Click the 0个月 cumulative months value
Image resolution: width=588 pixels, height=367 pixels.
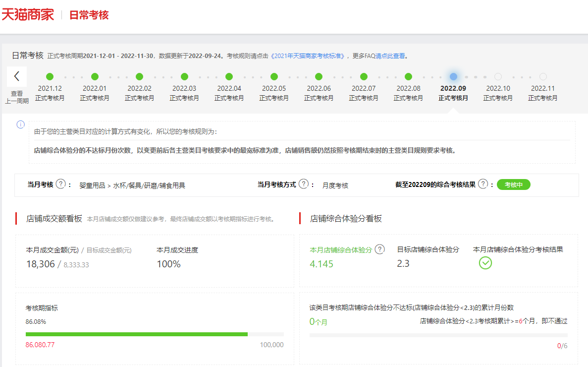319,321
